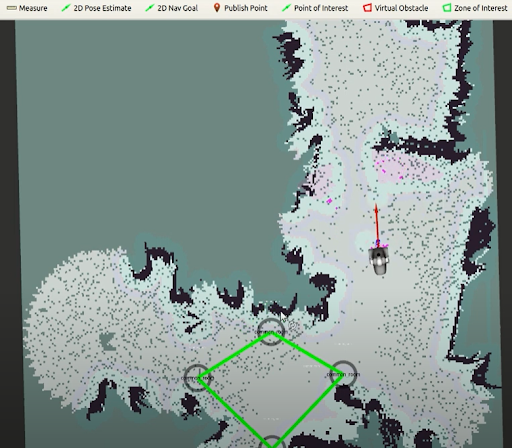Click the pink costmap area below horizontal wall

407,168
